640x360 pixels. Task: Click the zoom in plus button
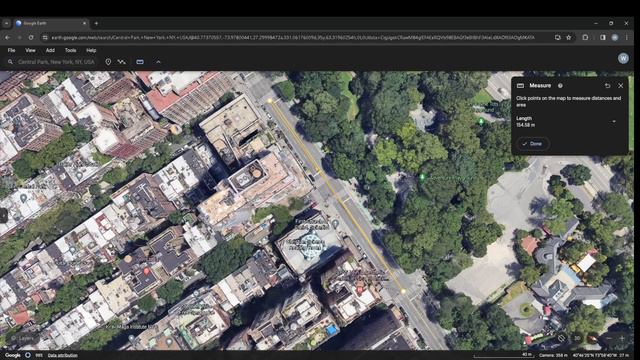(x=622, y=338)
